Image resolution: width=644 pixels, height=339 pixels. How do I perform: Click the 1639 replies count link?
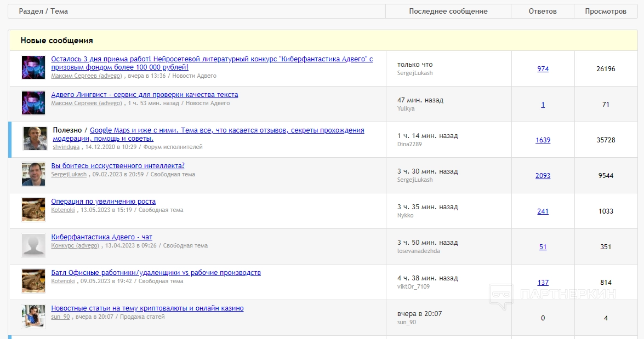[x=543, y=140]
